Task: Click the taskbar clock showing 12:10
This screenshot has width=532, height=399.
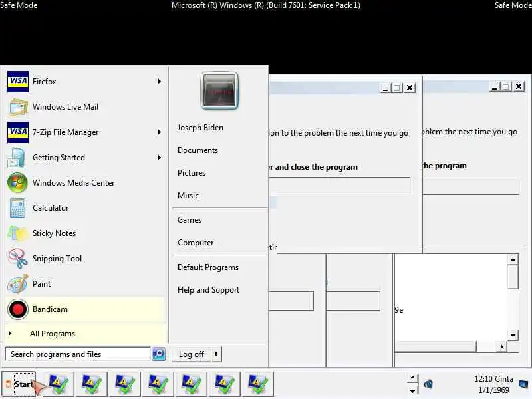Action: [x=493, y=384]
